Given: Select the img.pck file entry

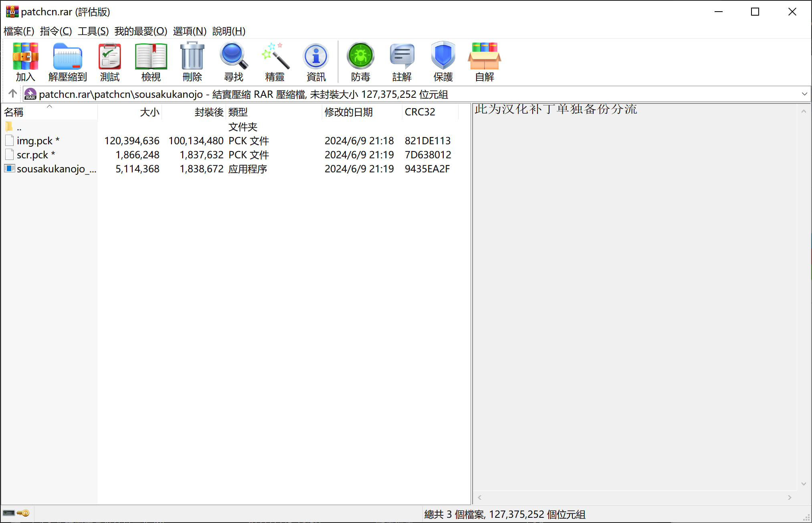Looking at the screenshot, I should (x=34, y=141).
